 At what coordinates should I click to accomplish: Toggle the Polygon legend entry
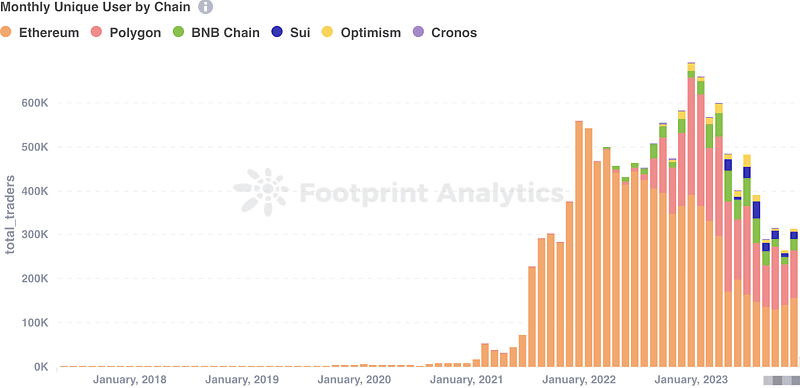coord(126,33)
